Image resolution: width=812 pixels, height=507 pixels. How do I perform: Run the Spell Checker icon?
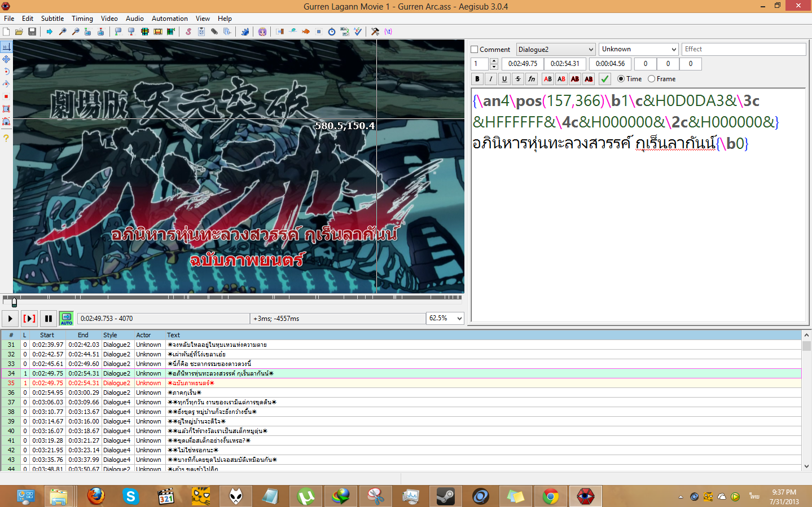358,32
